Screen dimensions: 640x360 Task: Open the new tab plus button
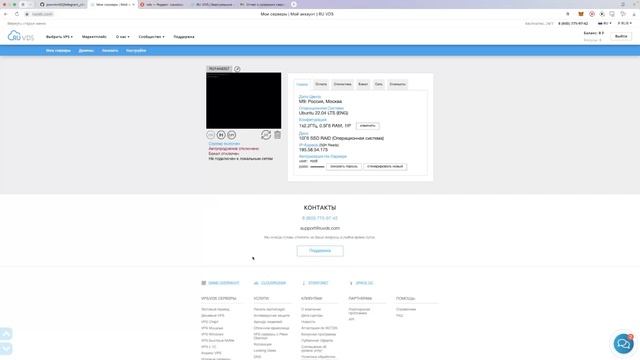(294, 4)
